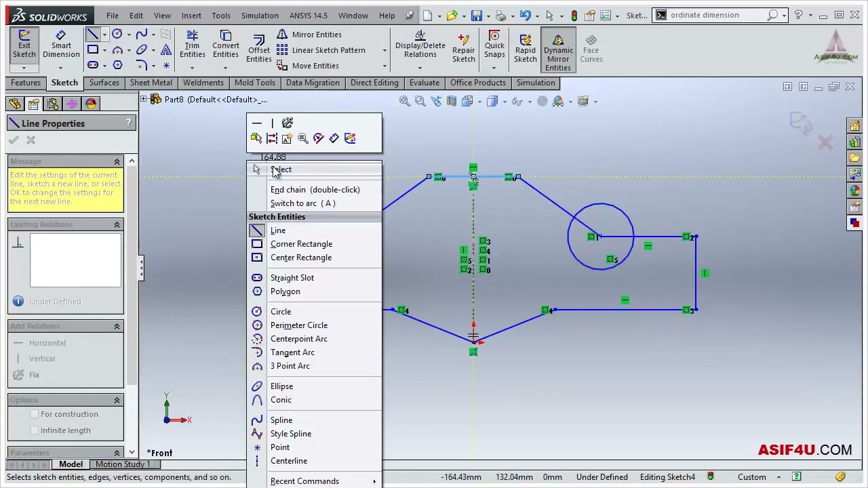Open the Linear Sketch Pattern dropdown arrow
Image resolution: width=868 pixels, height=488 pixels.
(x=384, y=50)
